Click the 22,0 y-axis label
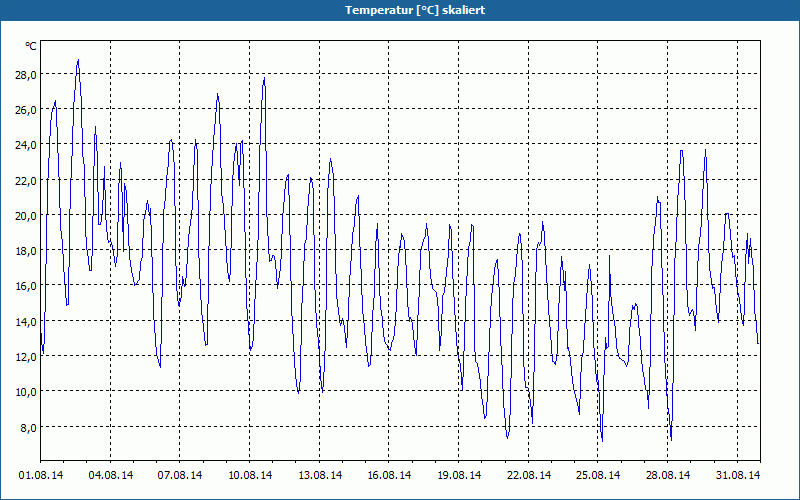 [x=26, y=181]
